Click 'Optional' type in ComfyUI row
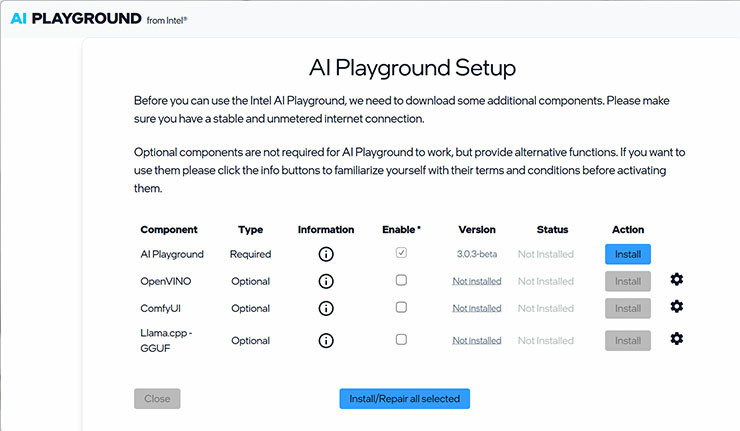 pyautogui.click(x=251, y=309)
